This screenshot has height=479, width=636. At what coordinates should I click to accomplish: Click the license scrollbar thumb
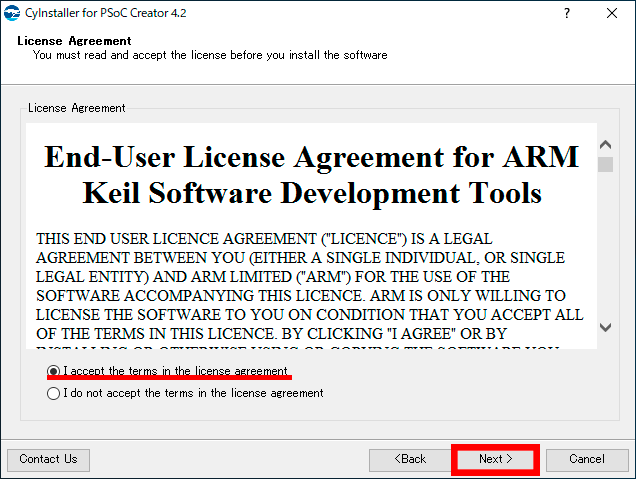[x=605, y=164]
